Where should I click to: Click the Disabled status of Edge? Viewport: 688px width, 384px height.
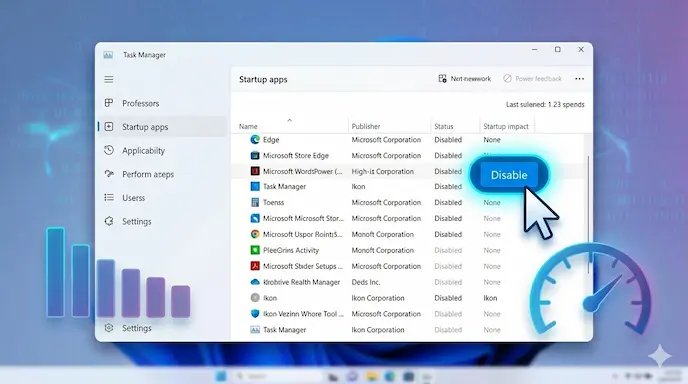[448, 140]
